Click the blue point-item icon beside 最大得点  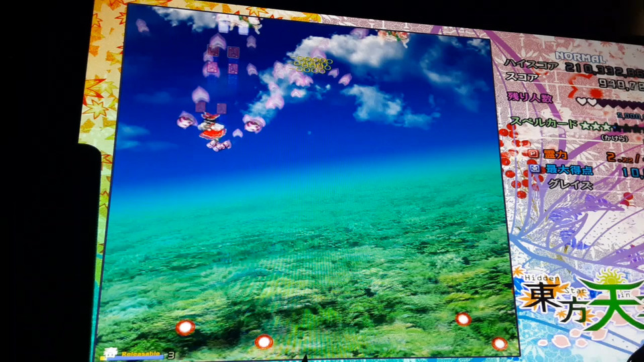tap(535, 168)
